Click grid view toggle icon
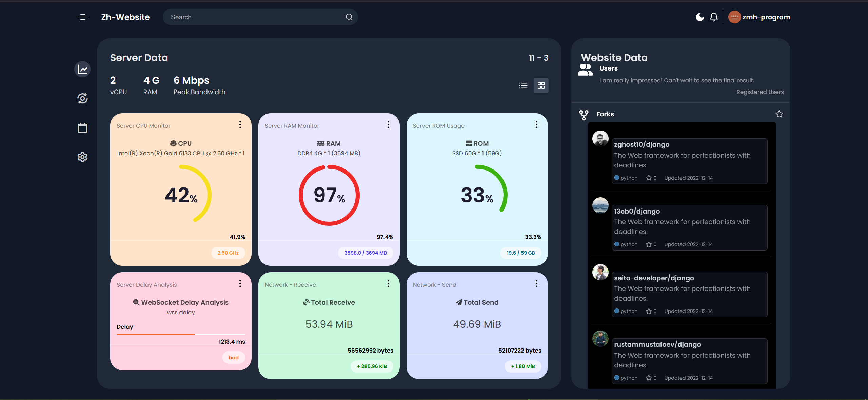The width and height of the screenshot is (868, 400). 541,86
